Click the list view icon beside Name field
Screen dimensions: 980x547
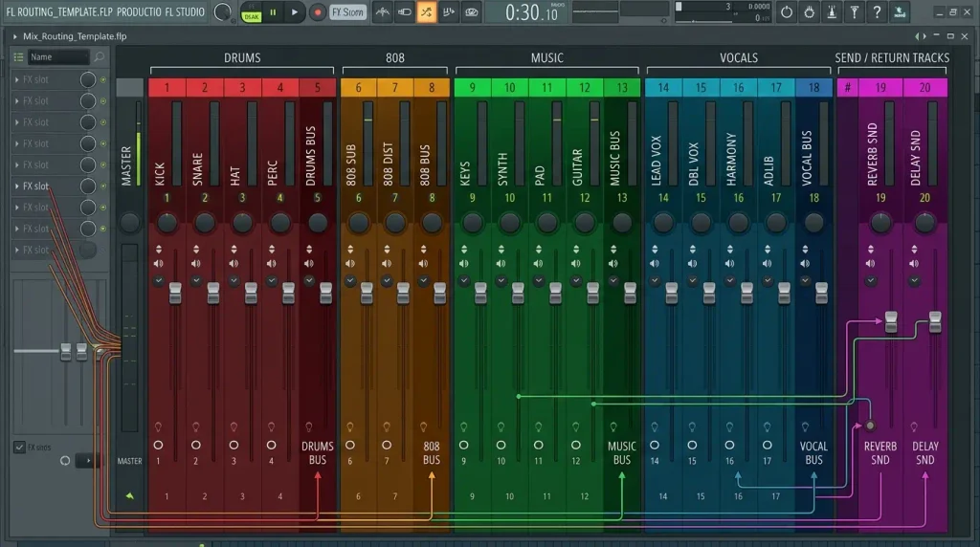pyautogui.click(x=18, y=56)
